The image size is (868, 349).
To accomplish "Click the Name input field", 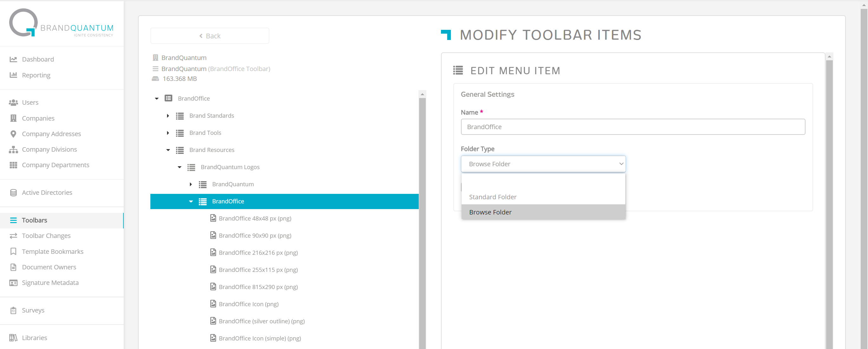I will pos(633,127).
